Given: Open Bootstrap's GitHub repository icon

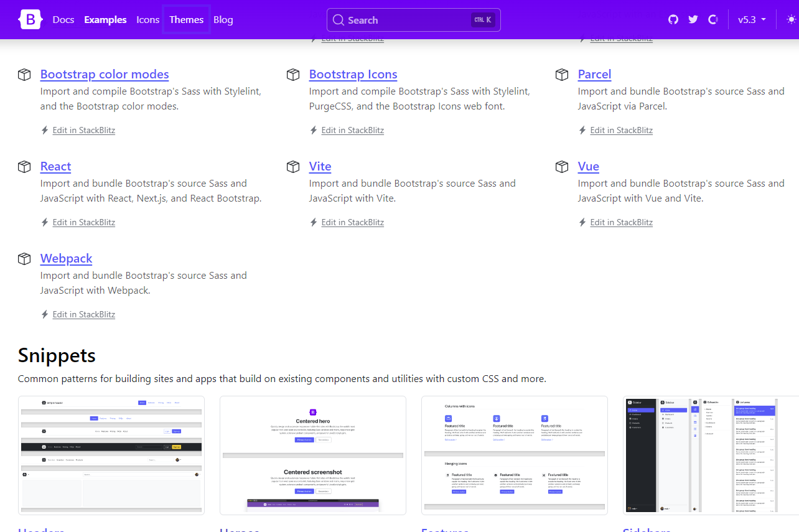Looking at the screenshot, I should pos(673,19).
